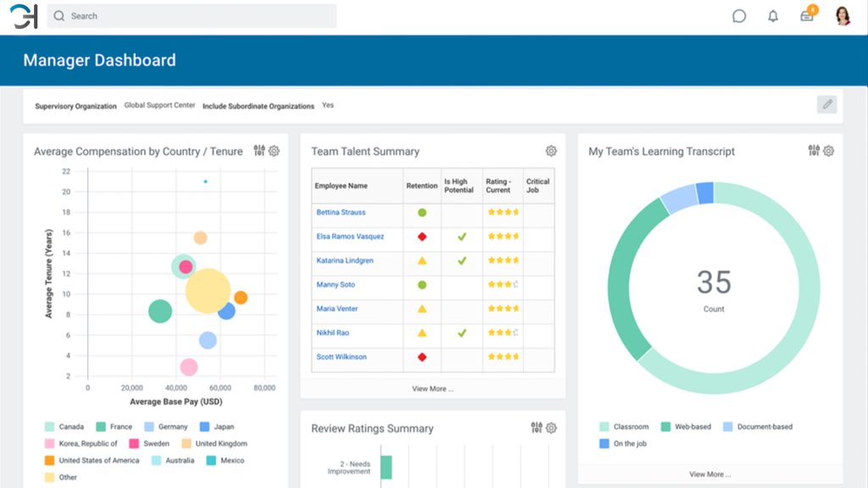Edit dashboard filters with the pencil icon

827,103
